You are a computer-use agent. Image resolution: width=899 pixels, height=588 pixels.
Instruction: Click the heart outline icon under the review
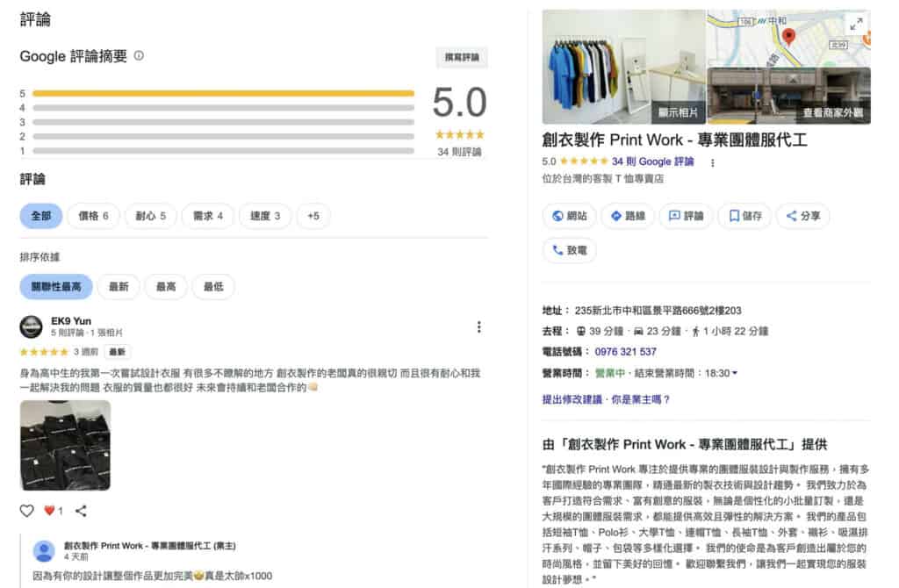pos(26,511)
